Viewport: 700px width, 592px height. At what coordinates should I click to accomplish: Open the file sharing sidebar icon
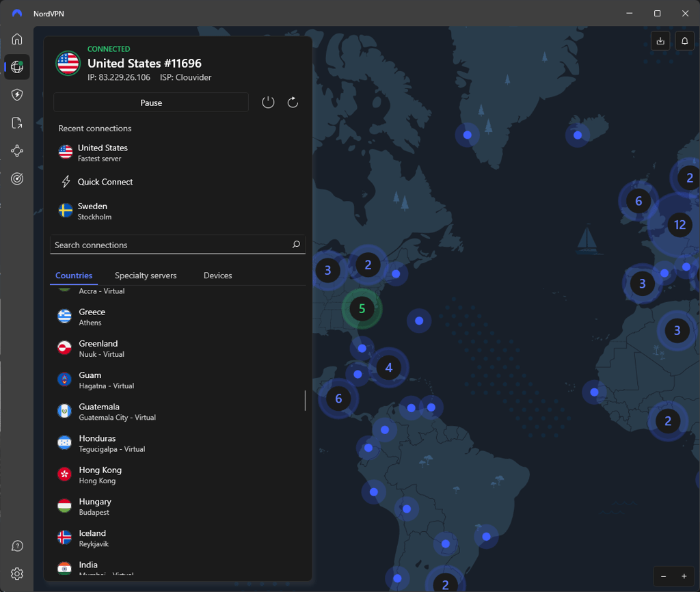17,123
